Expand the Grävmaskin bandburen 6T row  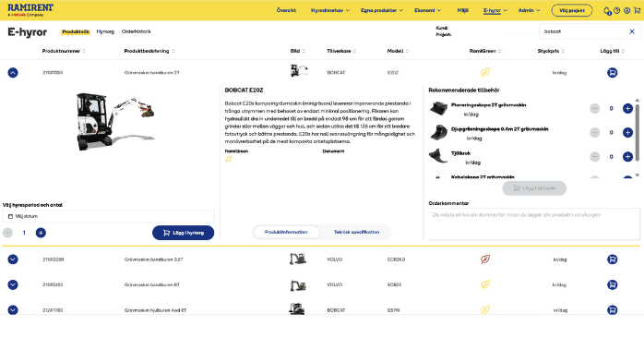coord(13,284)
